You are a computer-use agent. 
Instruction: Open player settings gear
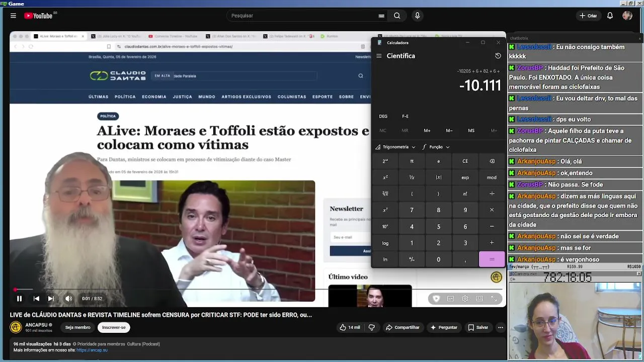click(x=465, y=299)
